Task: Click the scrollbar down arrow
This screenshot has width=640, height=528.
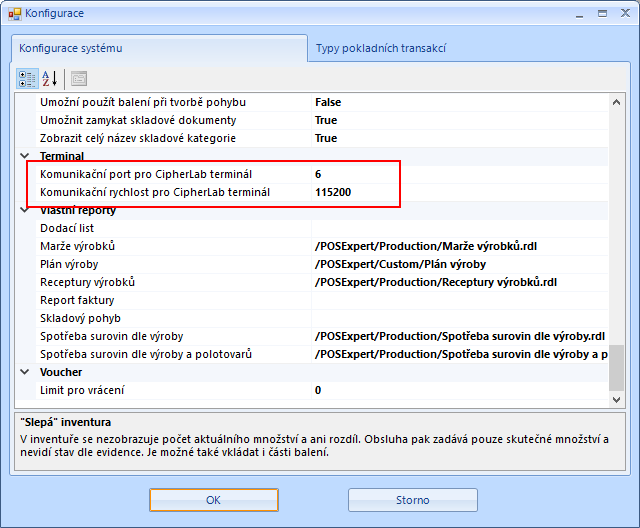Action: click(617, 398)
